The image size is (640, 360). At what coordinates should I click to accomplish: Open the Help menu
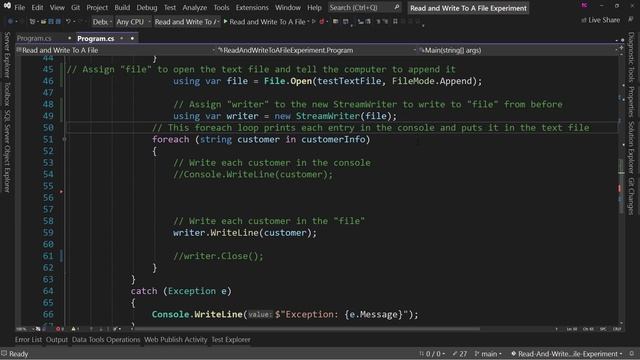point(314,8)
